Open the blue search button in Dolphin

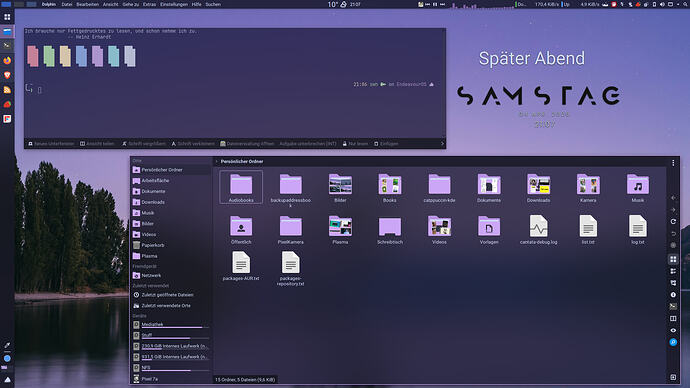(673, 342)
